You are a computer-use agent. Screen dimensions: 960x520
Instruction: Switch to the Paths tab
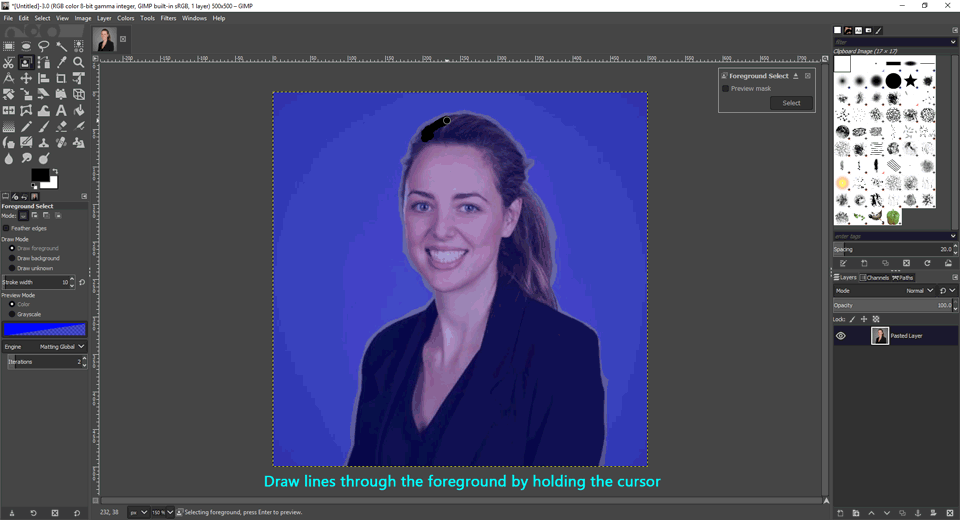pos(903,277)
